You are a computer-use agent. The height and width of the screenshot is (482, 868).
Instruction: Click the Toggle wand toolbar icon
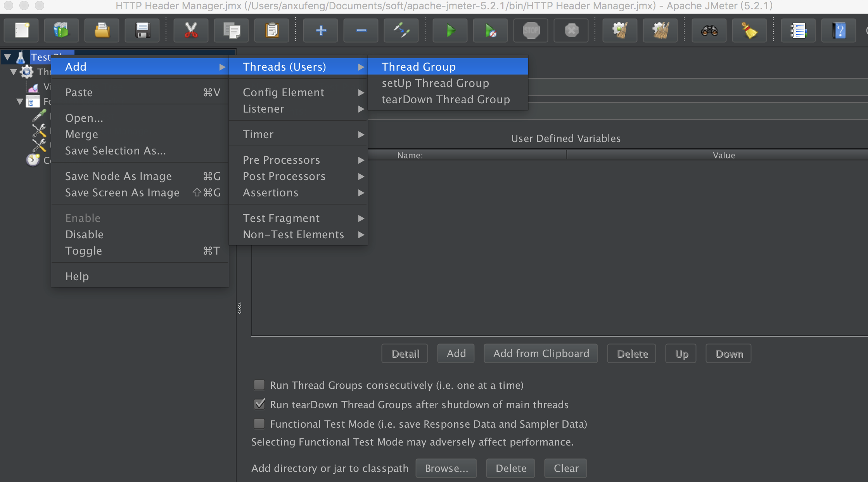401,30
